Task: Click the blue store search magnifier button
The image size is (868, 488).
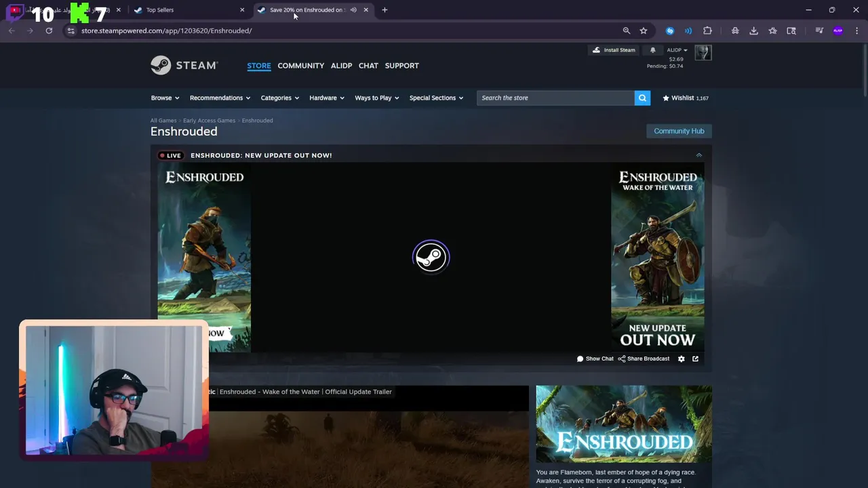Action: point(642,98)
